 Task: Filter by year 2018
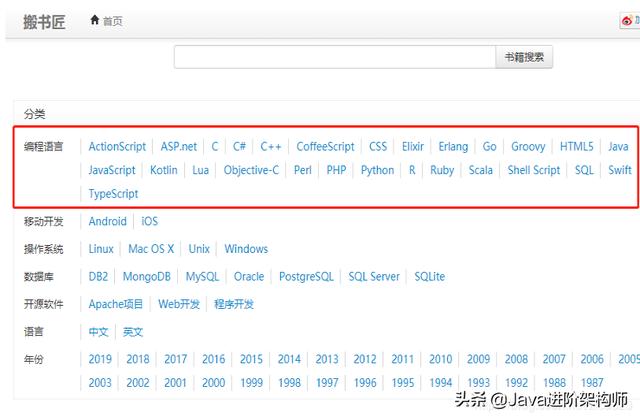[x=138, y=359]
